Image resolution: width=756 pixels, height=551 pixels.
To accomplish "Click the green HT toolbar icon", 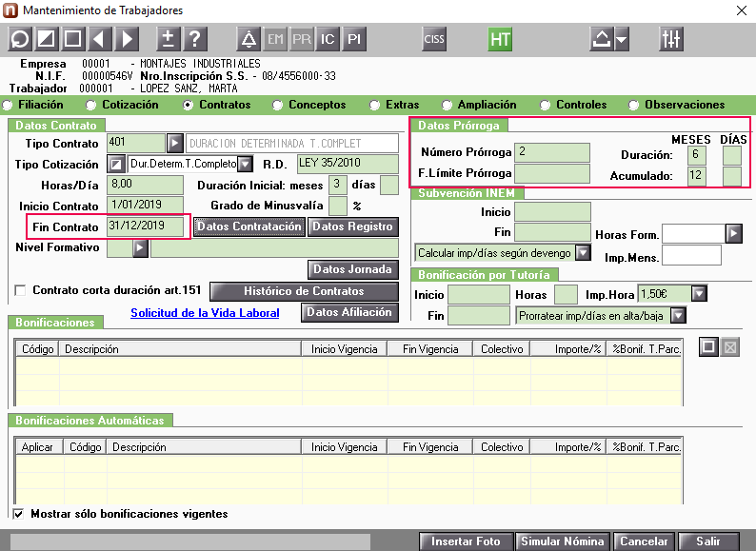I will click(x=500, y=39).
